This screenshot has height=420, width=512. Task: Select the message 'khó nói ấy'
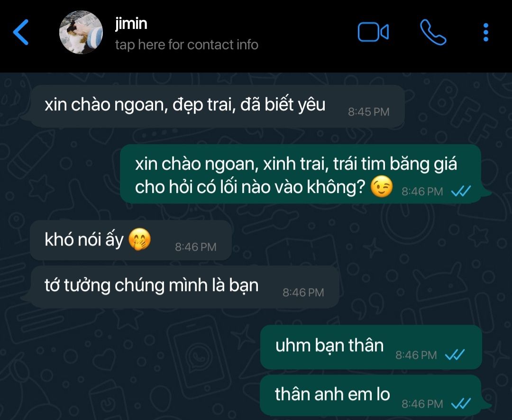tap(131, 240)
